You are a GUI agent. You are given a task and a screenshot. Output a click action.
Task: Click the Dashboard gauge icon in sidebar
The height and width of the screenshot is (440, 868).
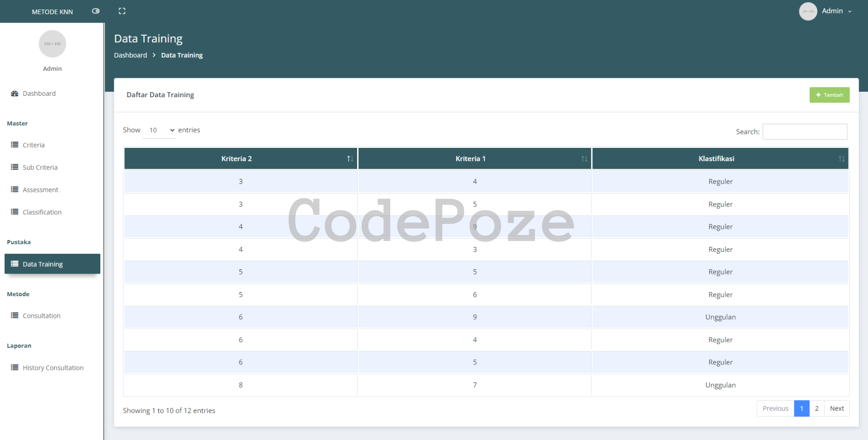pyautogui.click(x=14, y=94)
